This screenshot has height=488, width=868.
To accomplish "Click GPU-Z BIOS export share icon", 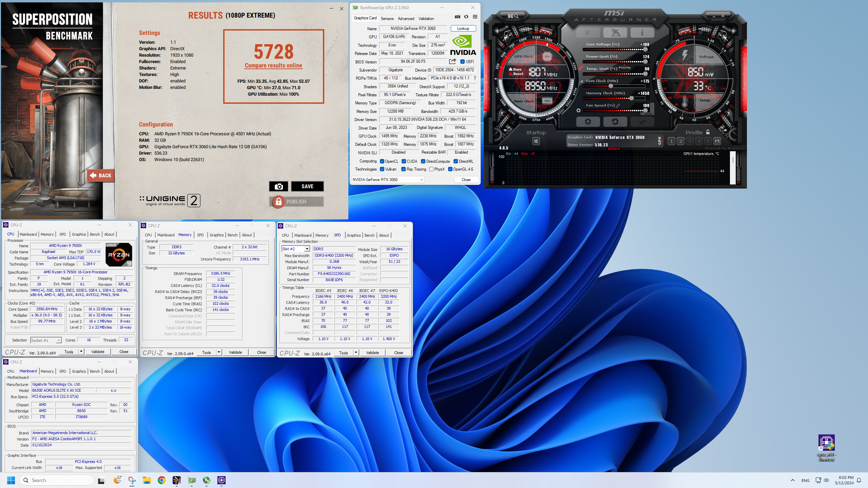I will click(x=452, y=61).
